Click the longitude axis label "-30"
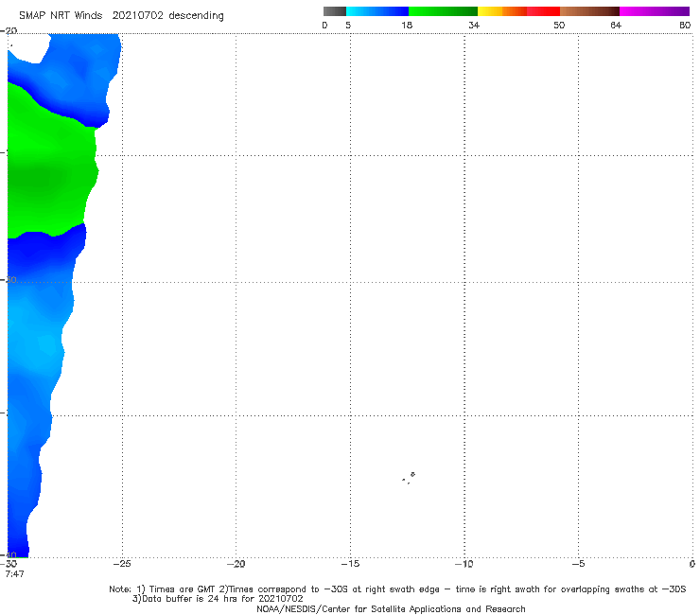 pyautogui.click(x=9, y=564)
